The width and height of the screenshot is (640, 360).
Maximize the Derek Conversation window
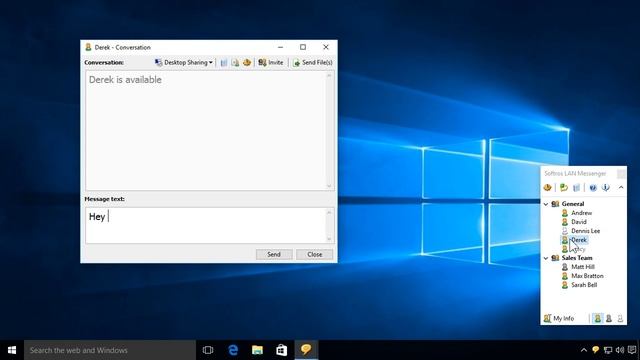pyautogui.click(x=303, y=47)
